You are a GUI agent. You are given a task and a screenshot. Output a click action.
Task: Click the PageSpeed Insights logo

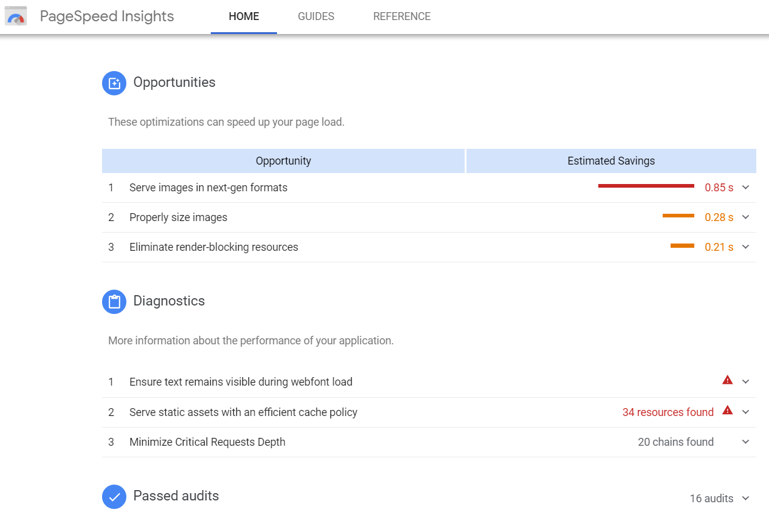coord(15,16)
